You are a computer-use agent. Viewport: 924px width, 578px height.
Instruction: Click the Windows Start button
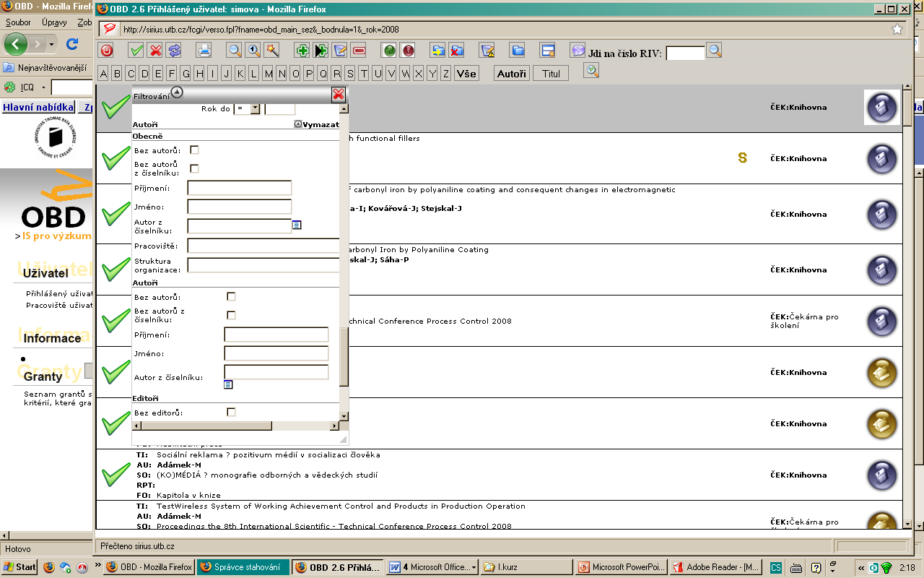point(19,567)
